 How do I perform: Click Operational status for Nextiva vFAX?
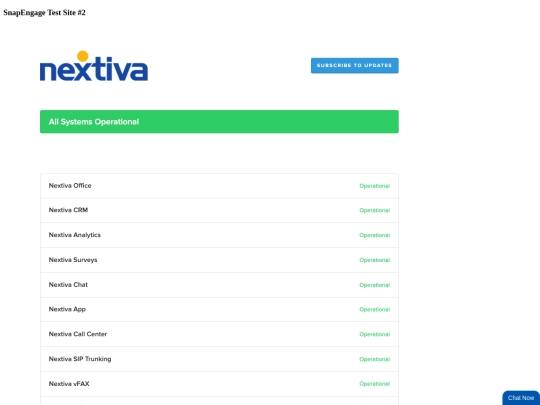click(375, 384)
